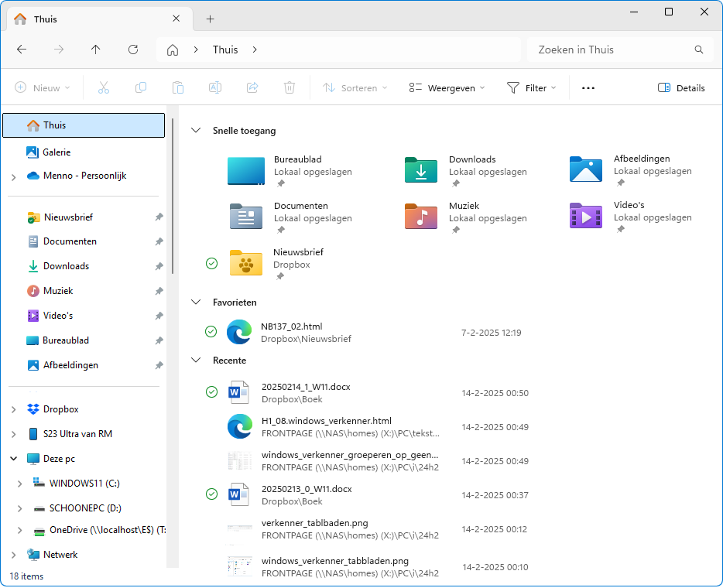Open the Word icon of 20250214_1_W11.docx
Screen dimensions: 723x588
[x=239, y=392]
